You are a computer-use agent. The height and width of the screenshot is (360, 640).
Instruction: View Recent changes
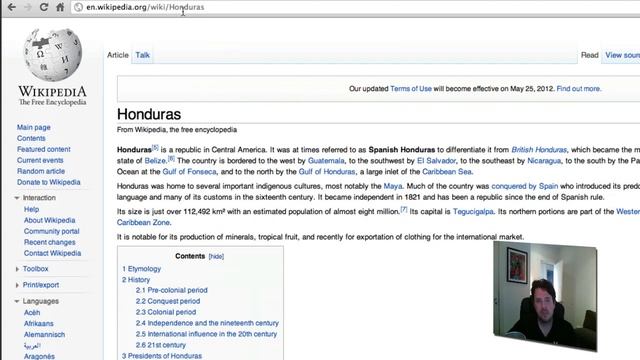pos(49,242)
